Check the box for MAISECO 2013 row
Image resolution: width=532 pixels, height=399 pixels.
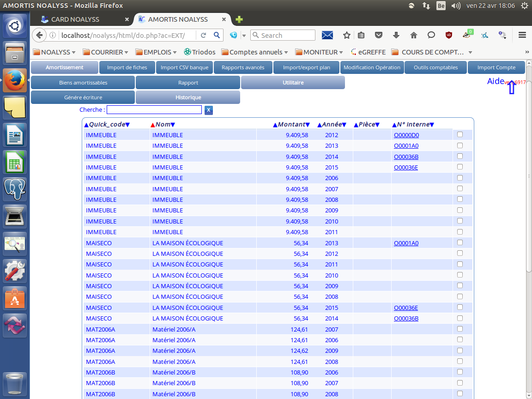pyautogui.click(x=459, y=242)
